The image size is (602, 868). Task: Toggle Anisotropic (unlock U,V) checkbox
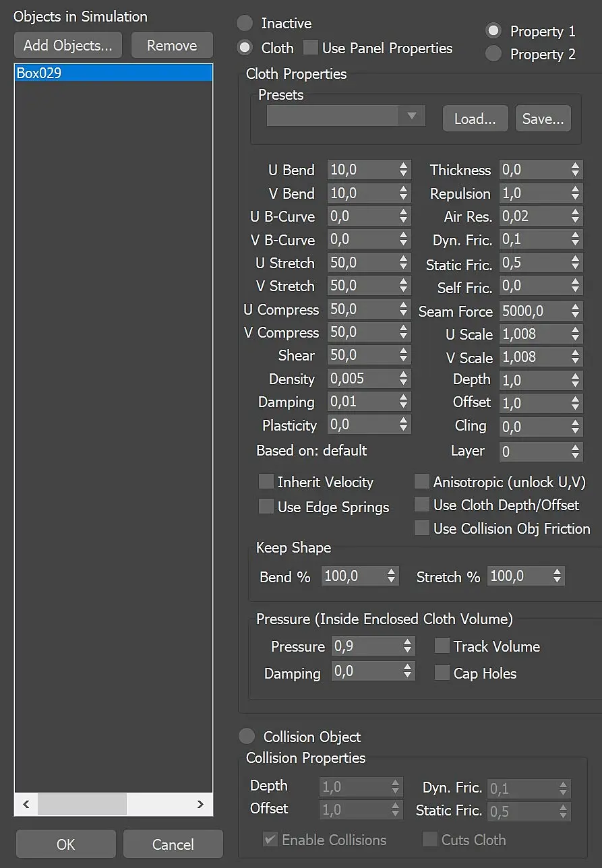pyautogui.click(x=422, y=482)
